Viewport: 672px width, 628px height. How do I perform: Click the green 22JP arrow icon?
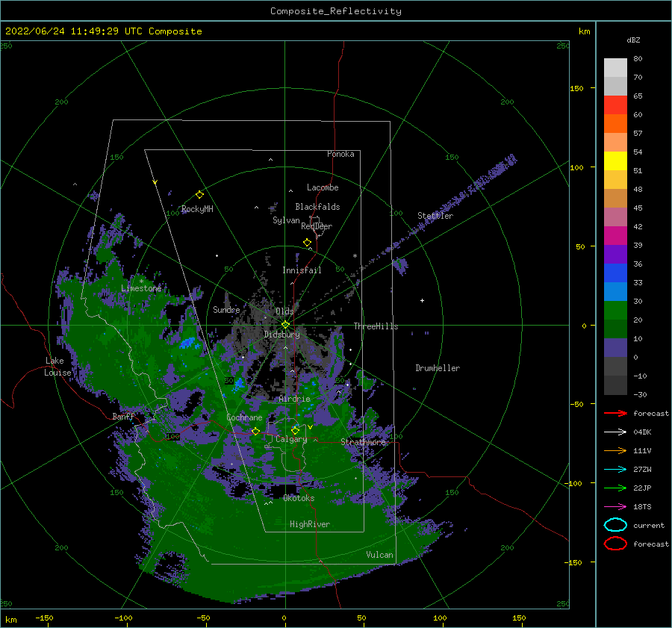pyautogui.click(x=615, y=488)
